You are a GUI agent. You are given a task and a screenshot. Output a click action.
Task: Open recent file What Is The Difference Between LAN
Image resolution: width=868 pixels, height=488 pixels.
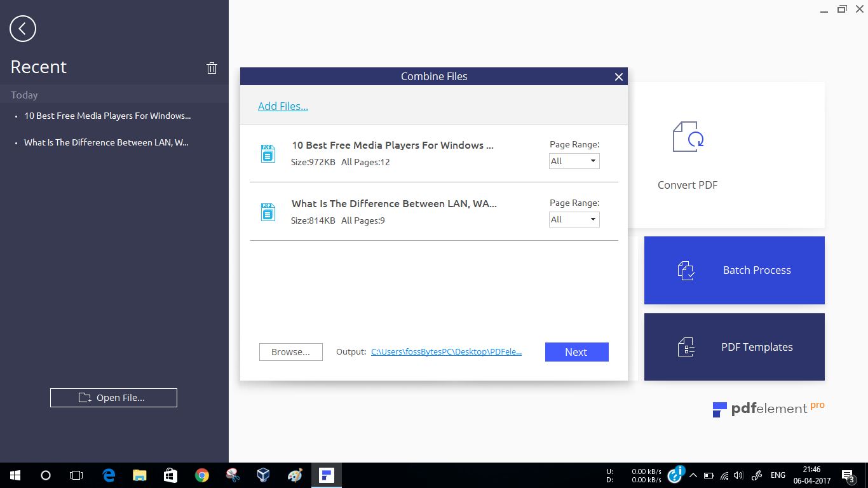coord(106,142)
